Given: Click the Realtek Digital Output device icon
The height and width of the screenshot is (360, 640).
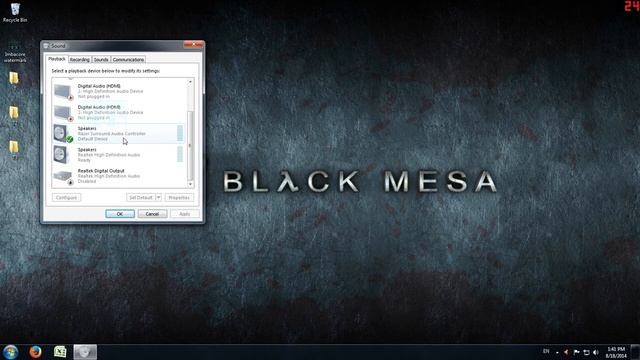Looking at the screenshot, I should click(x=63, y=177).
